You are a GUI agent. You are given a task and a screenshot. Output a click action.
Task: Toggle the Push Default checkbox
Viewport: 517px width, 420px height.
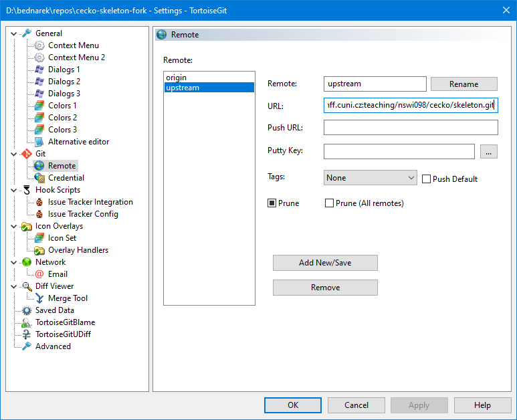(427, 179)
